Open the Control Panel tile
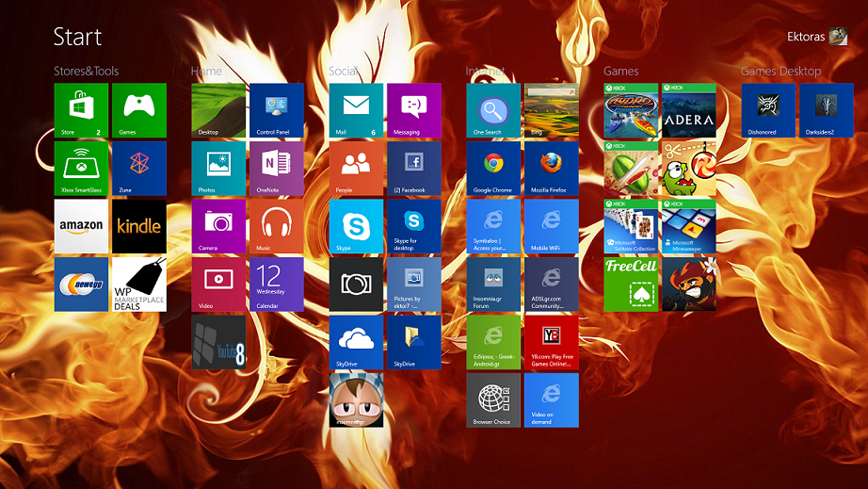 (276, 110)
